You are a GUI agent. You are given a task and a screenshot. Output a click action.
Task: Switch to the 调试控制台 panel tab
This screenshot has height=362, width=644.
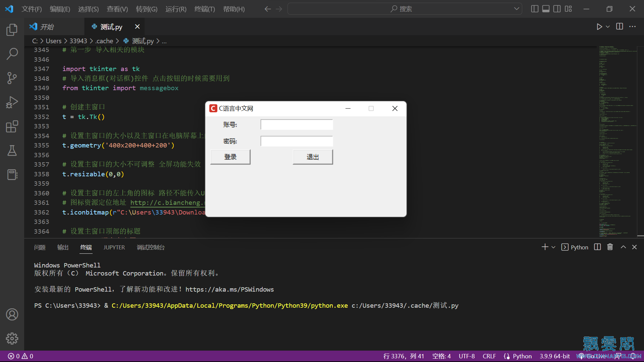click(x=151, y=247)
